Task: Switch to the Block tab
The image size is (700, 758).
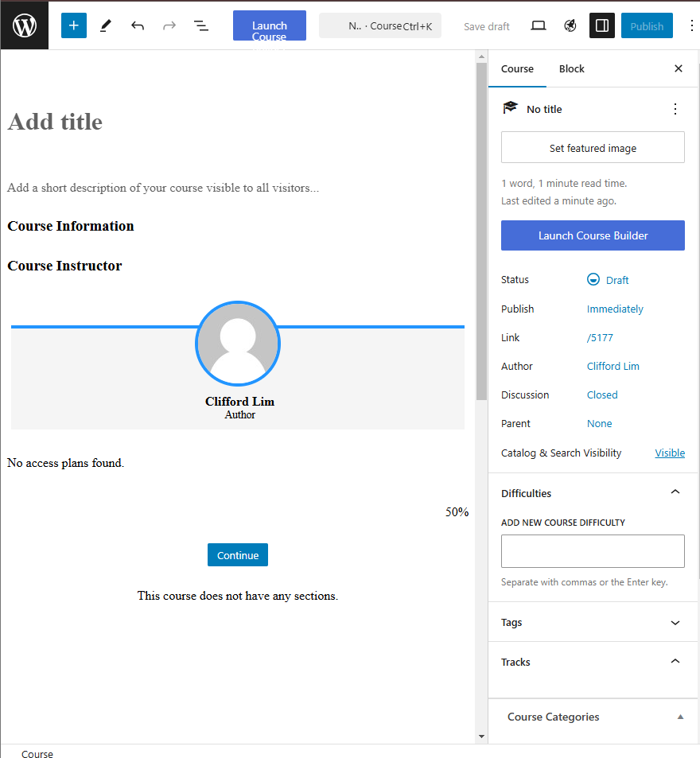Action: (x=571, y=68)
